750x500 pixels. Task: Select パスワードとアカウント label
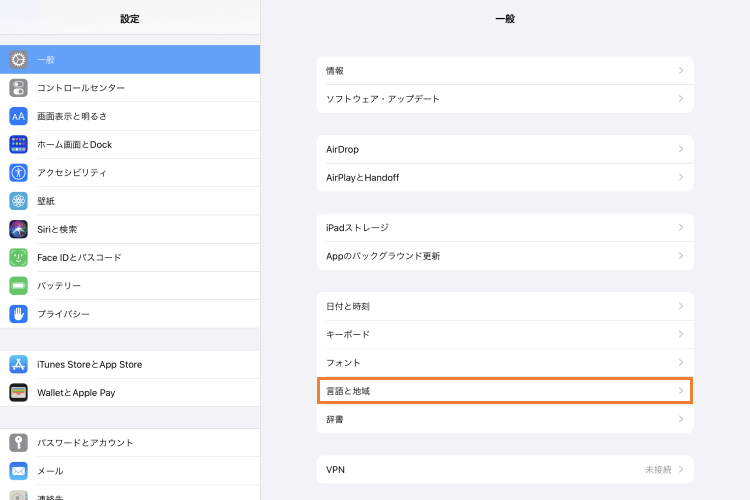(x=85, y=443)
